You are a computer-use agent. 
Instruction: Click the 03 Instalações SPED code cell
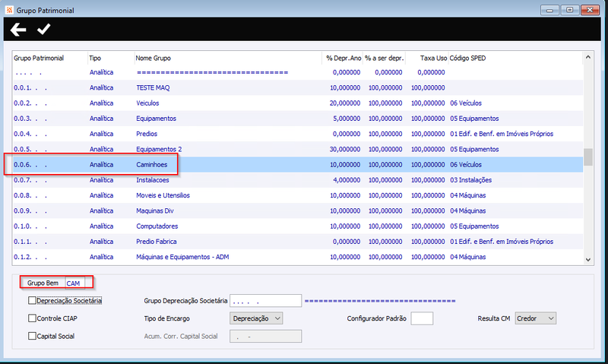click(470, 180)
